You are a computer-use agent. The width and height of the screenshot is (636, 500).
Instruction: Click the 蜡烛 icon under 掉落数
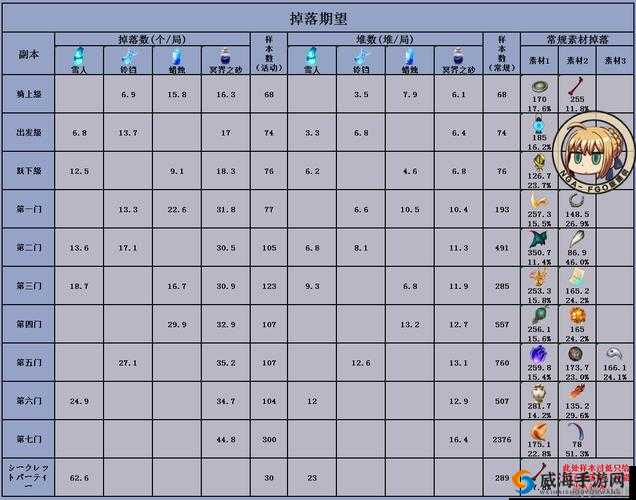177,57
